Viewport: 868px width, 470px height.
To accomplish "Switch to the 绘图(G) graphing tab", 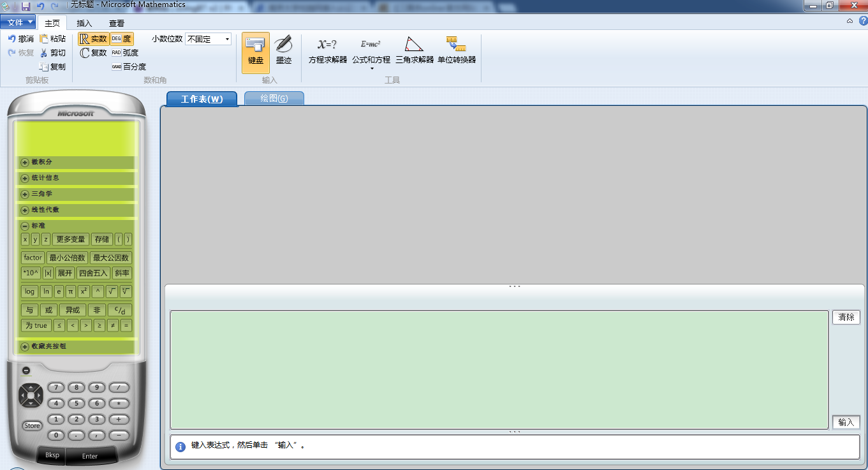I will tap(274, 99).
